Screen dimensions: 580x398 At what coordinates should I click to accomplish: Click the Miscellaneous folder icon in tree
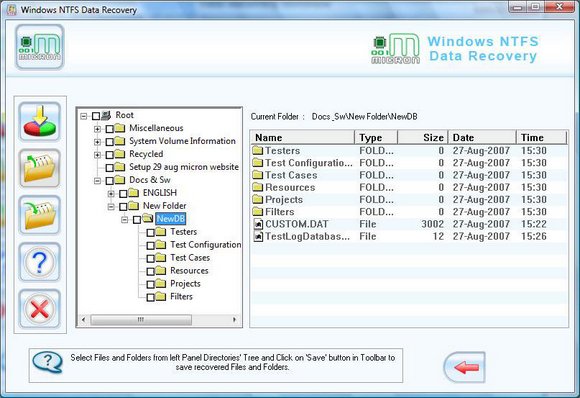tap(119, 128)
